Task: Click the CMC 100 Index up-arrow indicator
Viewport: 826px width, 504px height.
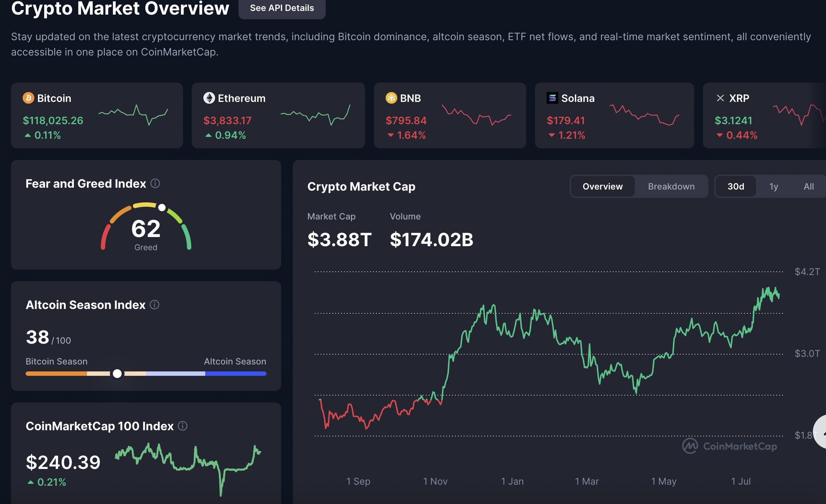Action: [x=31, y=482]
